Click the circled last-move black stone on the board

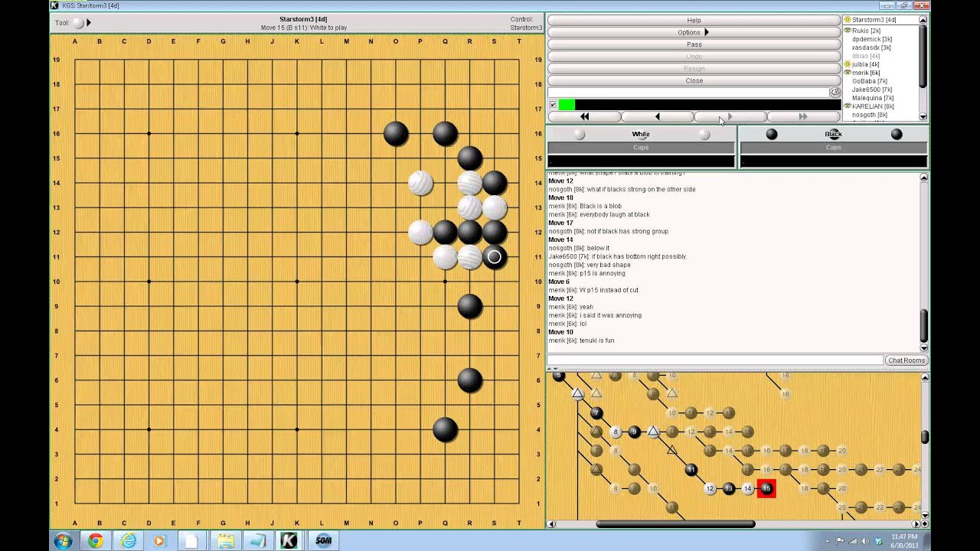(x=495, y=257)
